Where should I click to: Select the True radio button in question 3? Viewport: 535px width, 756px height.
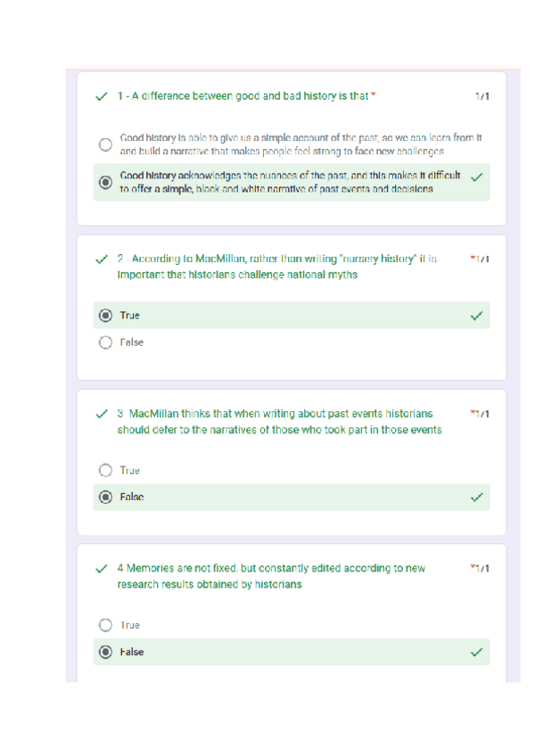(x=105, y=471)
